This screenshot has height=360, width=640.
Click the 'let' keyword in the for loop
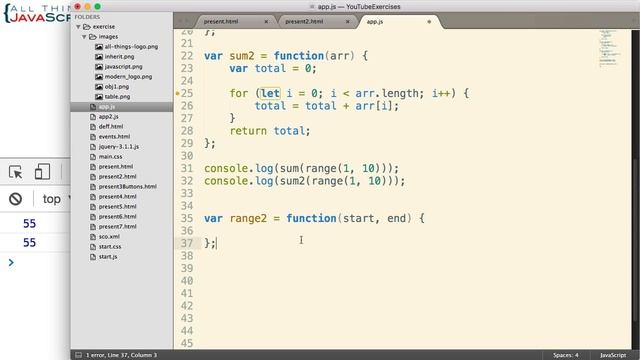pos(270,93)
